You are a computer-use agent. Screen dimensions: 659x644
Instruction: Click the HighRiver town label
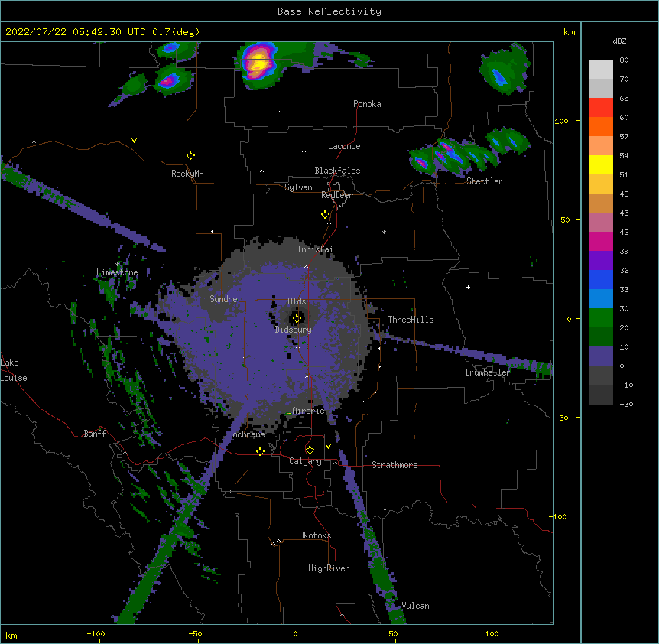pos(329,568)
